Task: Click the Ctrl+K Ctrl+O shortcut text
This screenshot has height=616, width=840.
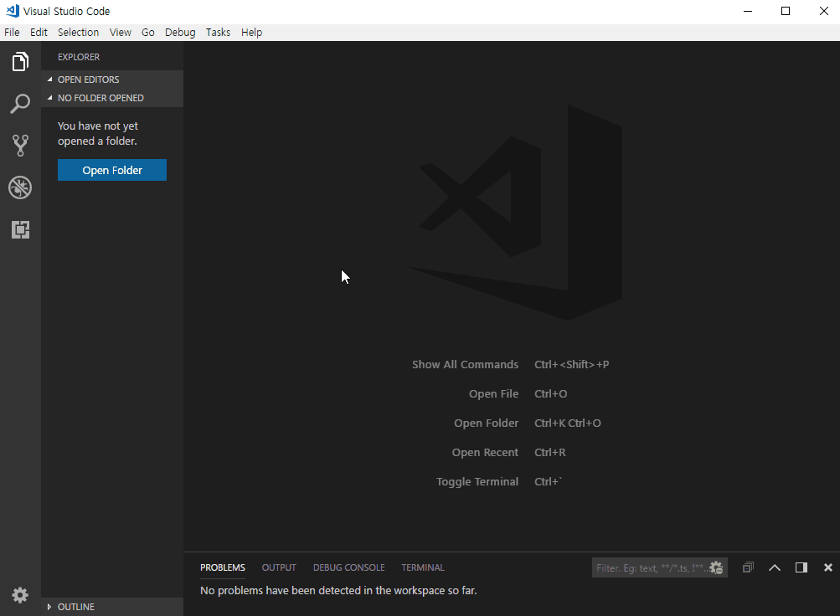Action: 567,423
